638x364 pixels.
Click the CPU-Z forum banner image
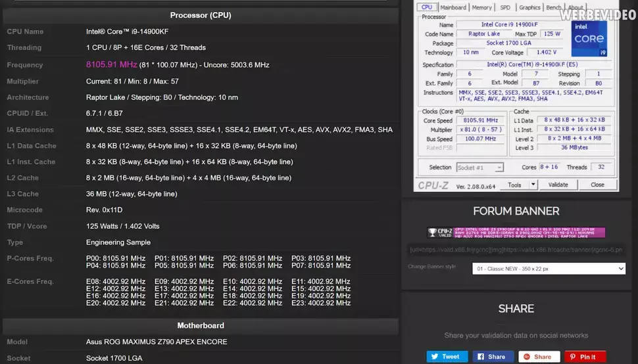(x=516, y=233)
